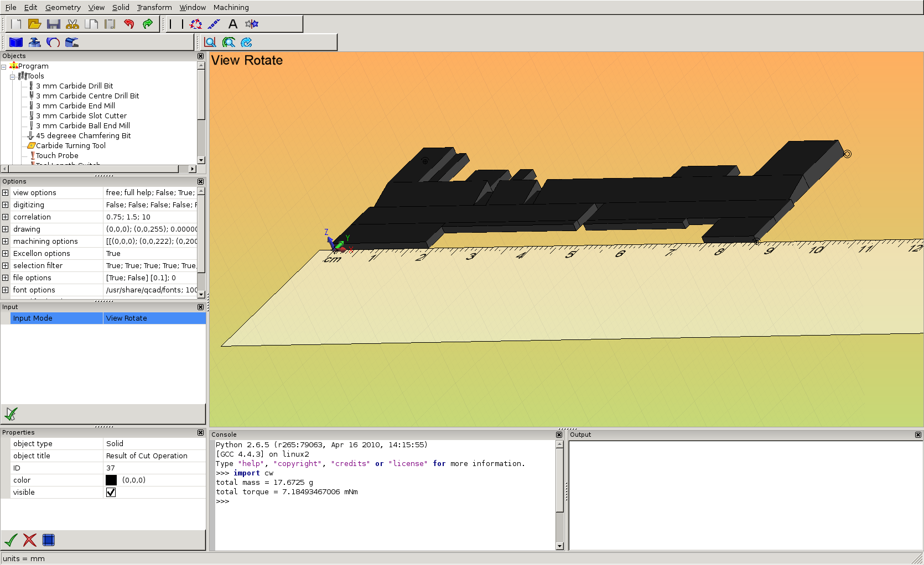Select 3 mm Carbide End Mill tool
Screen dimensions: 924x565
pos(75,106)
